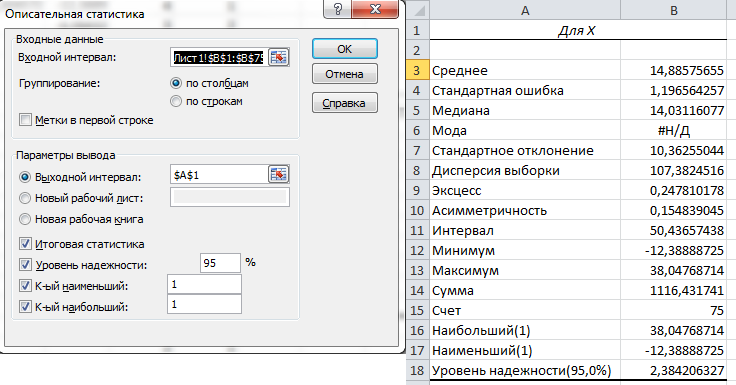This screenshot has width=736, height=385.
Task: Click cell Наименьший(1)
Action: click(x=525, y=350)
